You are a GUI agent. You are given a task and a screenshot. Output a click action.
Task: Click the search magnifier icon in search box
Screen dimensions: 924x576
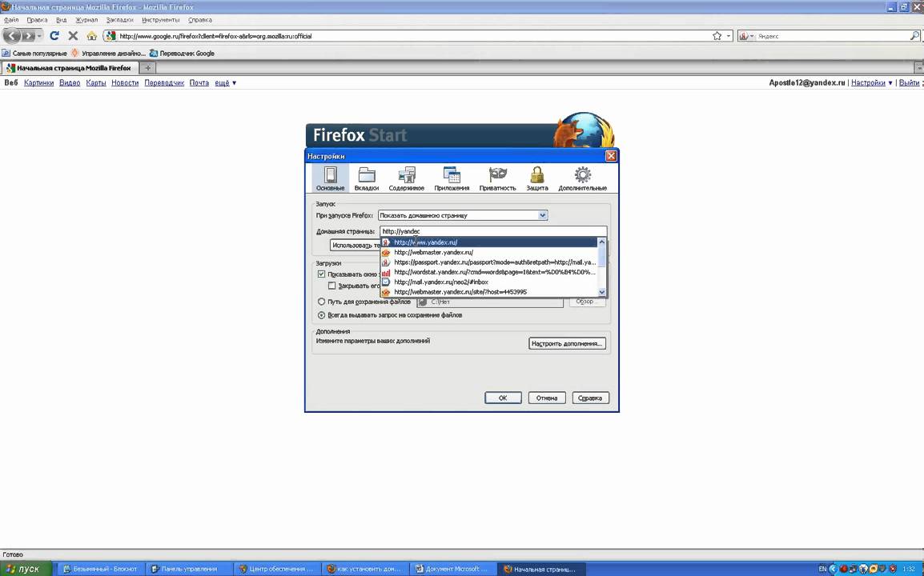[x=914, y=36]
